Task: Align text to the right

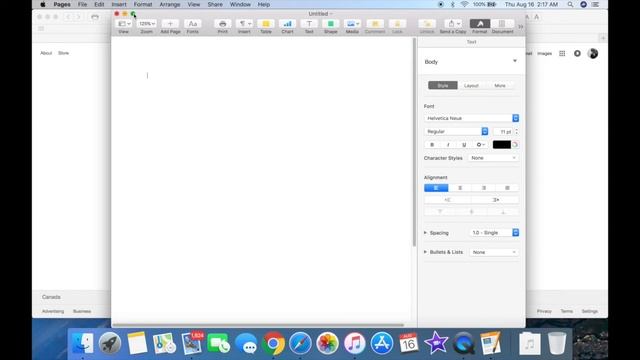Action: click(x=484, y=188)
